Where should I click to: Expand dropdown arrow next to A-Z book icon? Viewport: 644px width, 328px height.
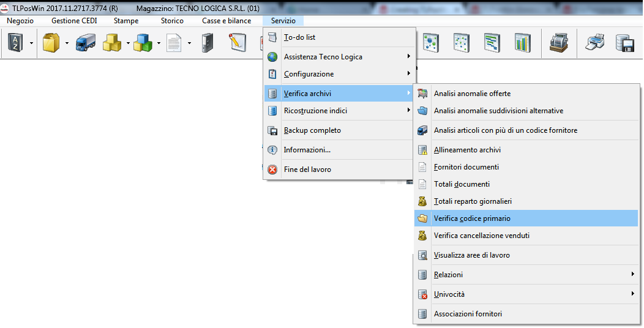[x=31, y=43]
